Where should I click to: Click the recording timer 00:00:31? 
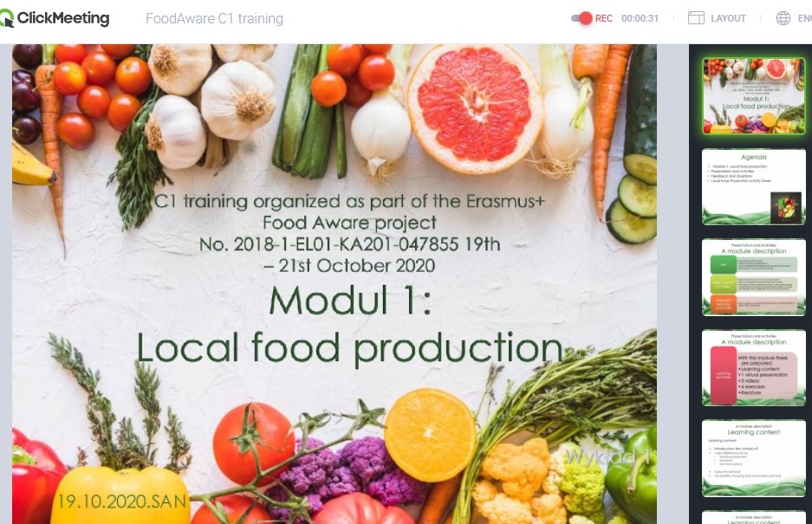click(640, 19)
